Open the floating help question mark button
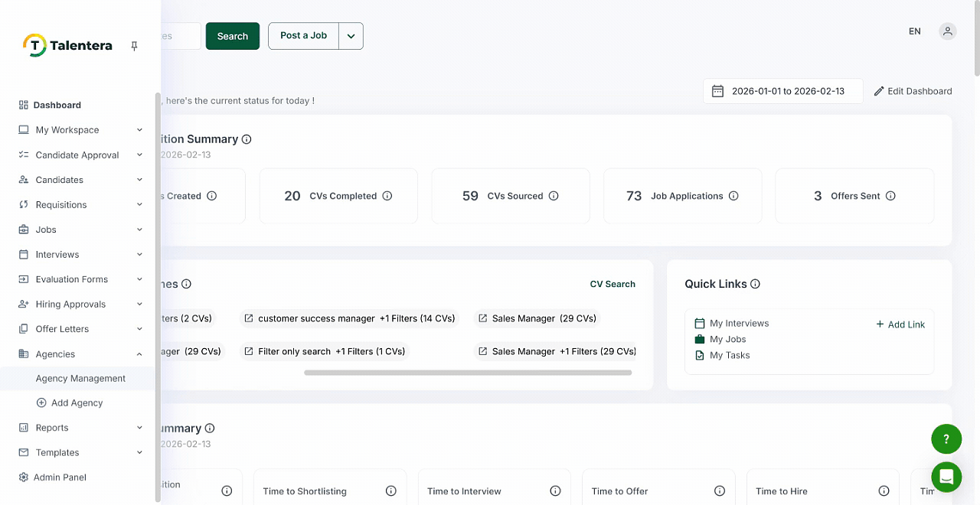 coord(946,438)
